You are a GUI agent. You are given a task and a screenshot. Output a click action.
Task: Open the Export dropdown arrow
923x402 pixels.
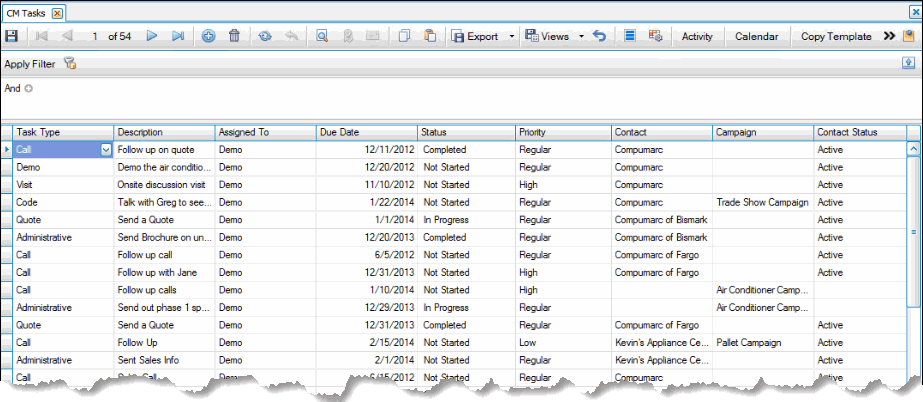[512, 36]
